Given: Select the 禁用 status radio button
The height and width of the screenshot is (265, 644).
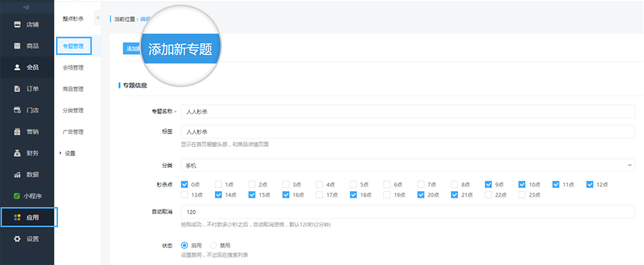Looking at the screenshot, I should click(213, 245).
